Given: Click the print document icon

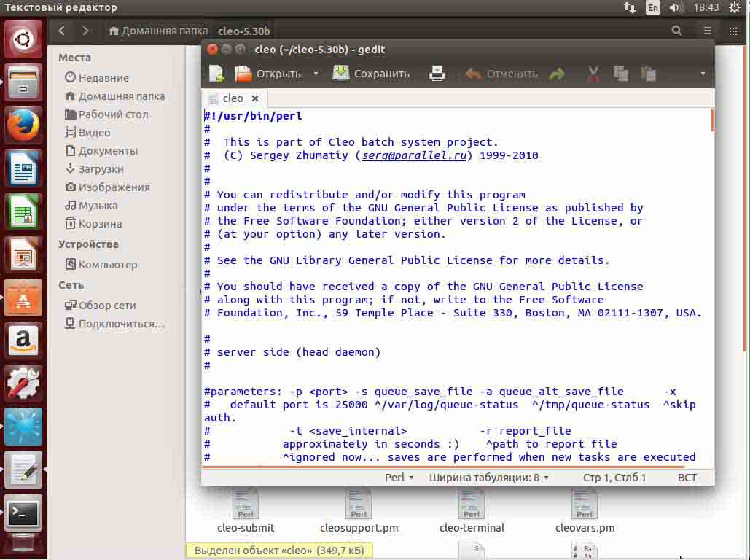Looking at the screenshot, I should tap(437, 74).
